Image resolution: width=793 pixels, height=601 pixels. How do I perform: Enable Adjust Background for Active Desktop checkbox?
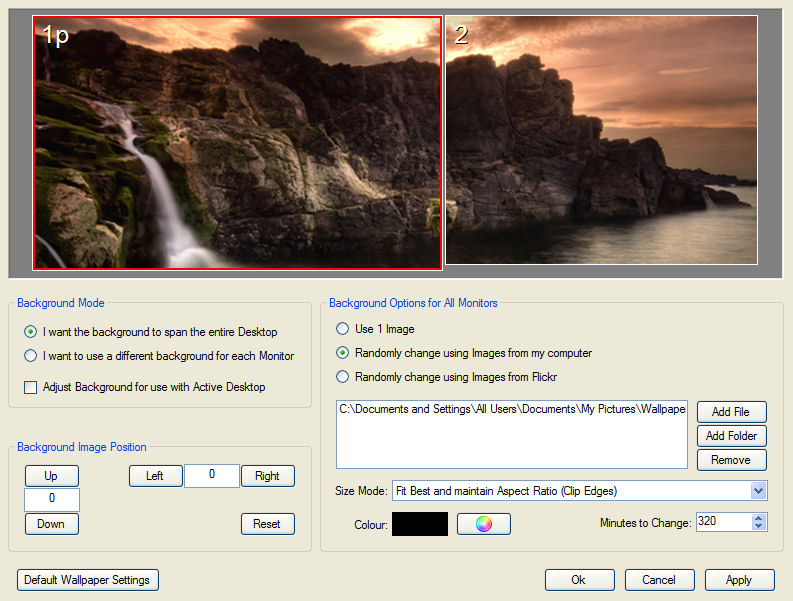coord(31,387)
